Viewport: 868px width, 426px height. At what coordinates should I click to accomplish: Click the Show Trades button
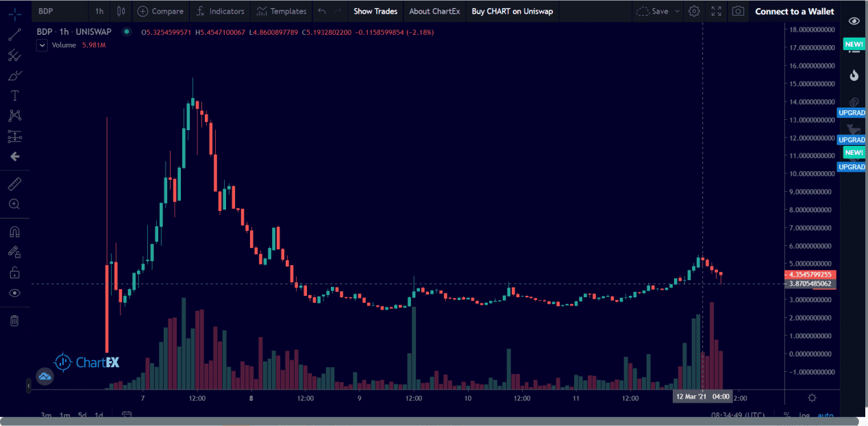(x=375, y=11)
